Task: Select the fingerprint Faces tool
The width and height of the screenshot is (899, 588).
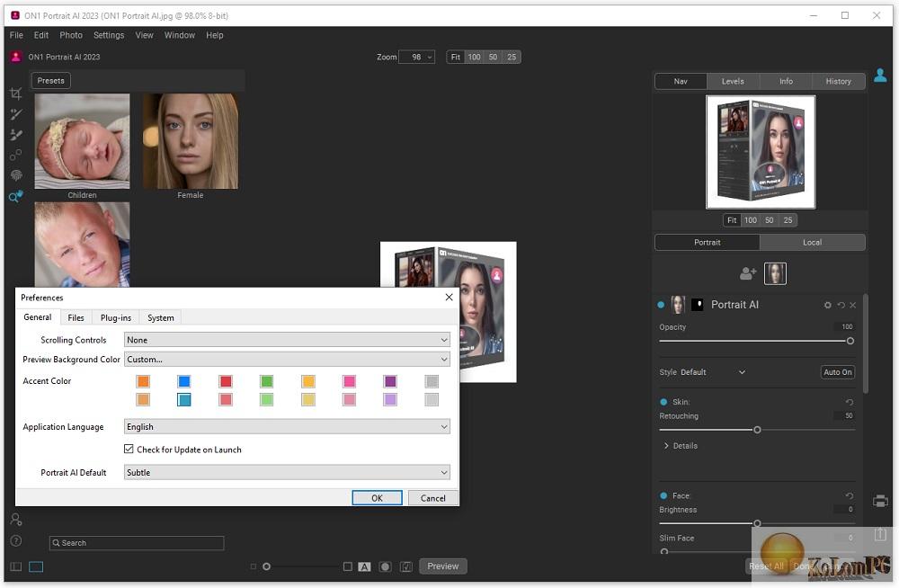Action: pyautogui.click(x=16, y=175)
